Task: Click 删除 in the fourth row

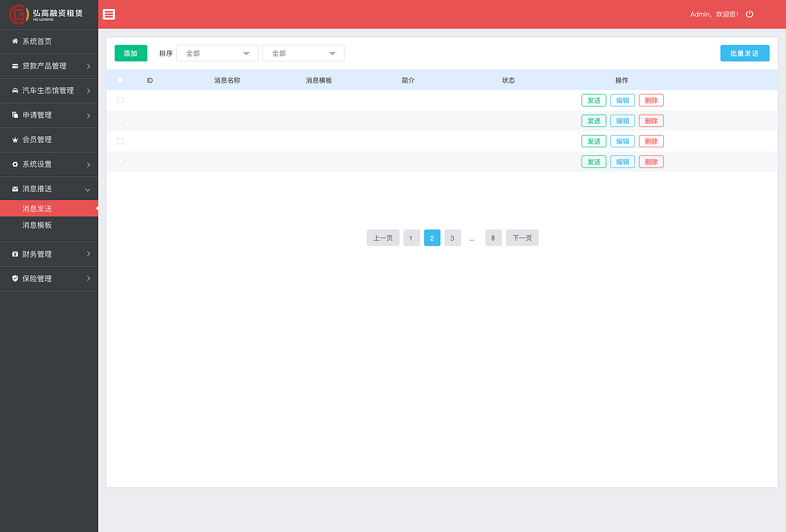Action: [x=652, y=162]
